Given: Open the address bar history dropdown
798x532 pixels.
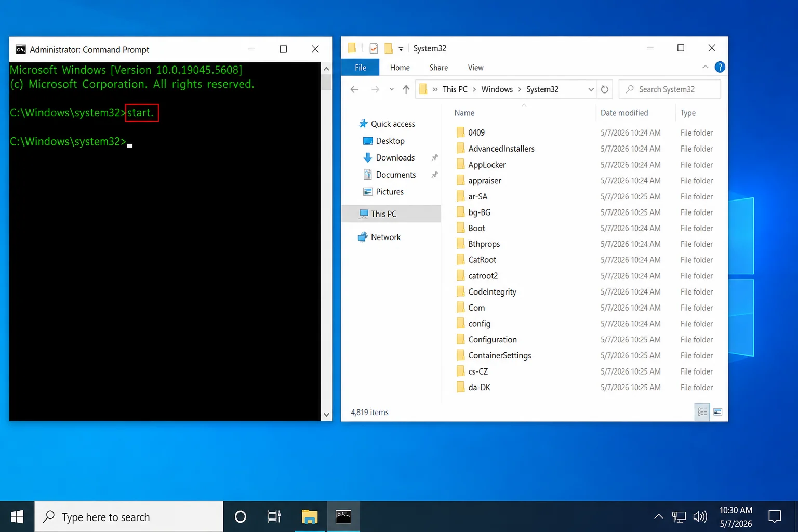Looking at the screenshot, I should click(x=591, y=89).
